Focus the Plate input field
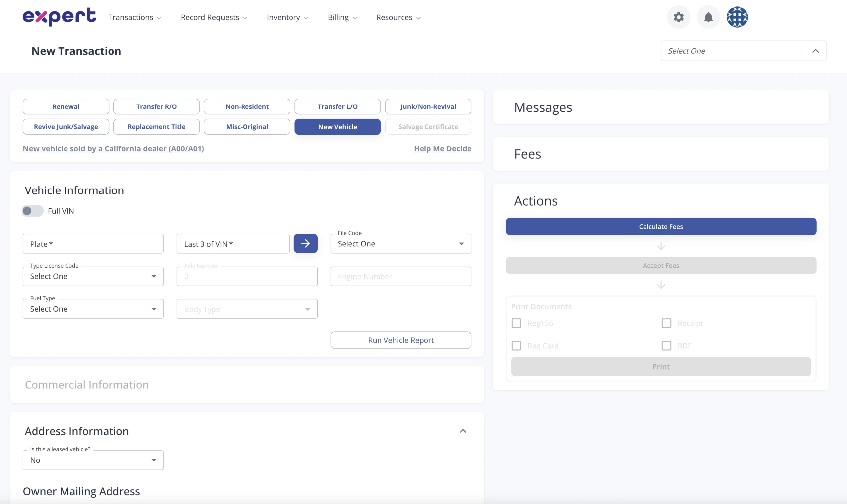The image size is (847, 504). tap(93, 243)
